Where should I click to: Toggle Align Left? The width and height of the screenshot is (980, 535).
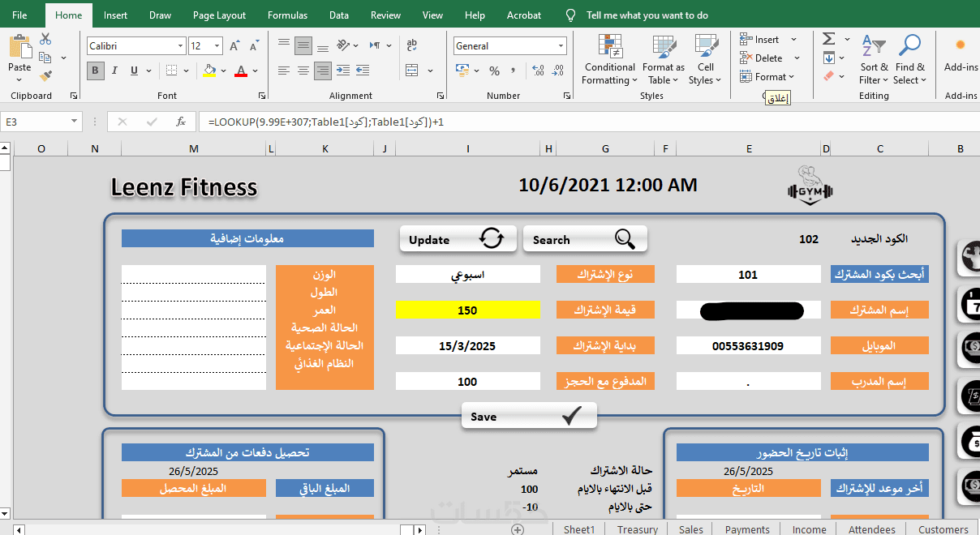coord(283,71)
